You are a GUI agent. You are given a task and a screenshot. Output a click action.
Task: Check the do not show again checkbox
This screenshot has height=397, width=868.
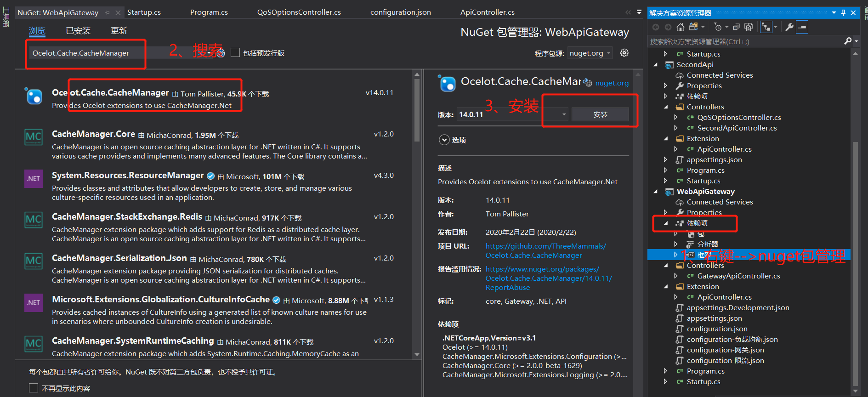[34, 388]
